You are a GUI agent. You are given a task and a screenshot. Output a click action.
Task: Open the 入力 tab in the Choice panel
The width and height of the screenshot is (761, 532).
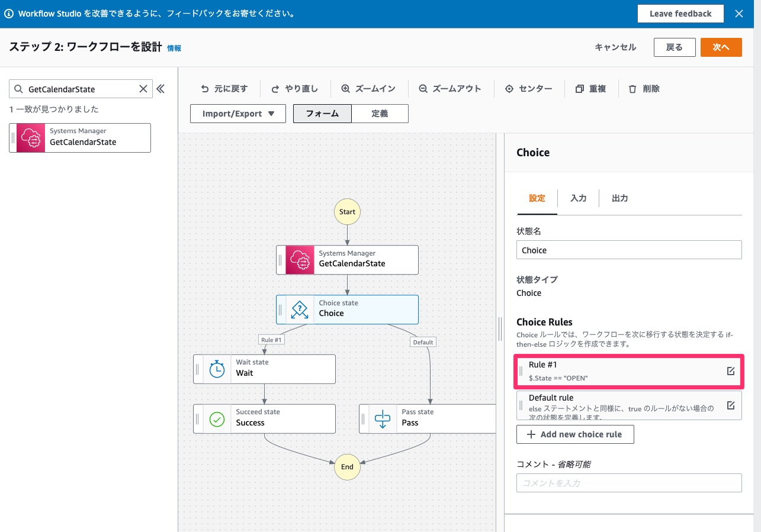579,198
